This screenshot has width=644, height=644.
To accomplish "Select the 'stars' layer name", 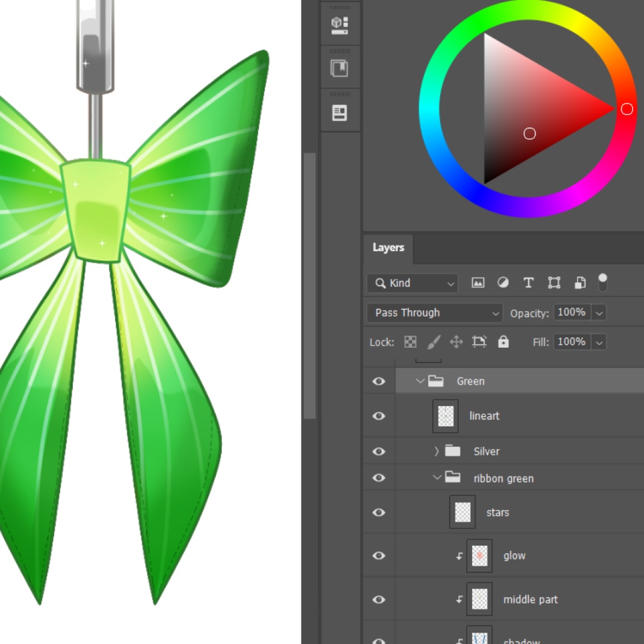I will pos(497,513).
